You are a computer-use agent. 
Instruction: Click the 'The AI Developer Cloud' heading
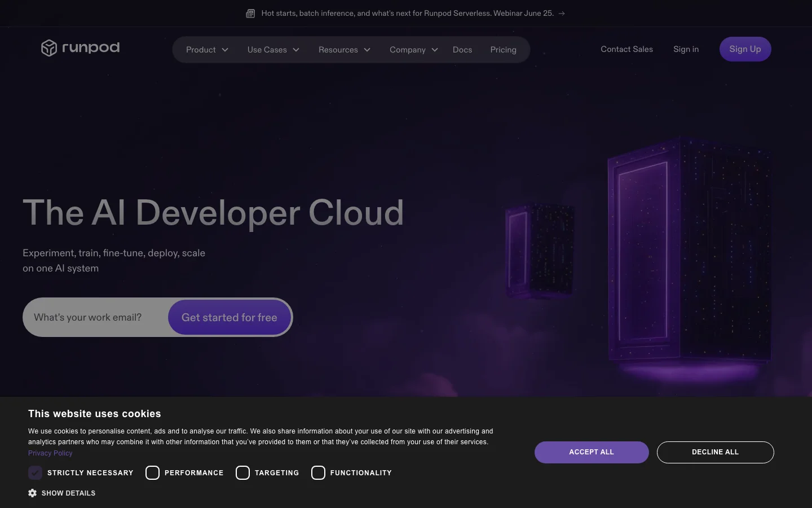point(213,213)
